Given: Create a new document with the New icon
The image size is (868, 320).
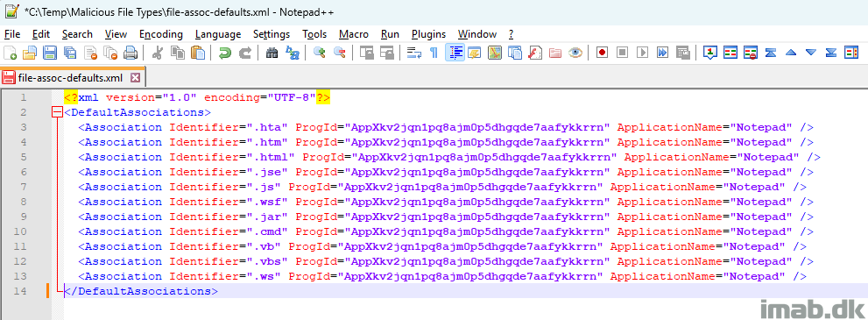Looking at the screenshot, I should [10, 53].
